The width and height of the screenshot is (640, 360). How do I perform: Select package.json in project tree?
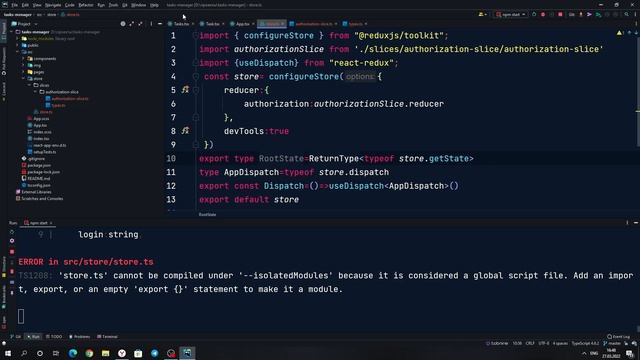pos(36,165)
